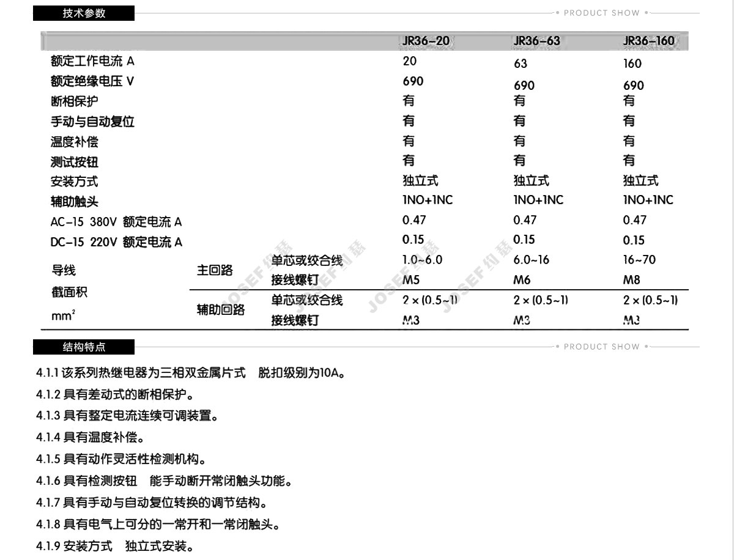Image resolution: width=734 pixels, height=560 pixels.
Task: Click the M6 screw value
Action: tap(522, 280)
